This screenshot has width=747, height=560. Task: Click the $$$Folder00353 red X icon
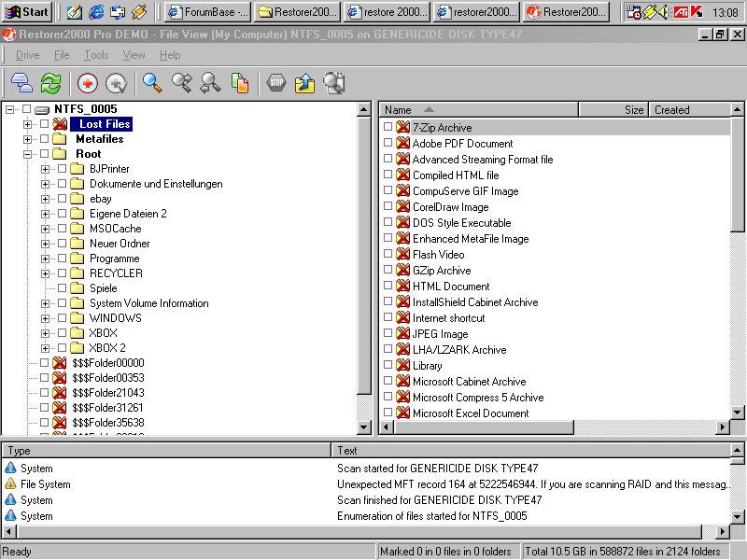pos(60,378)
